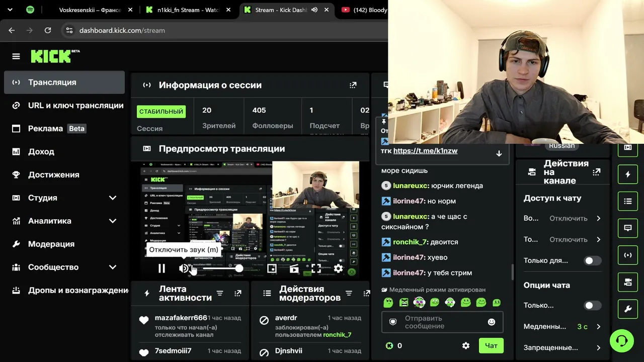Pop out the Лента активности panel
The width and height of the screenshot is (644, 362).
click(x=238, y=293)
